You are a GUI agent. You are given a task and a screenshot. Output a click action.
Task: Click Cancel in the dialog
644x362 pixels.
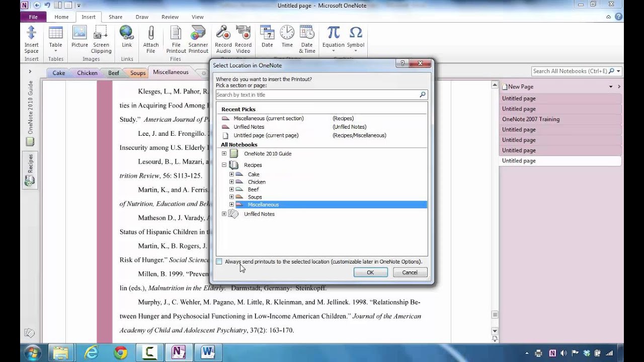tap(410, 273)
